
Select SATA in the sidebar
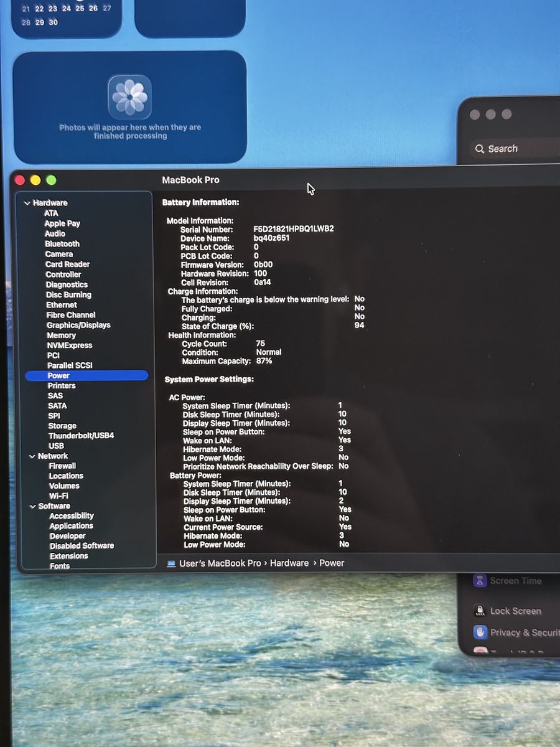click(57, 406)
